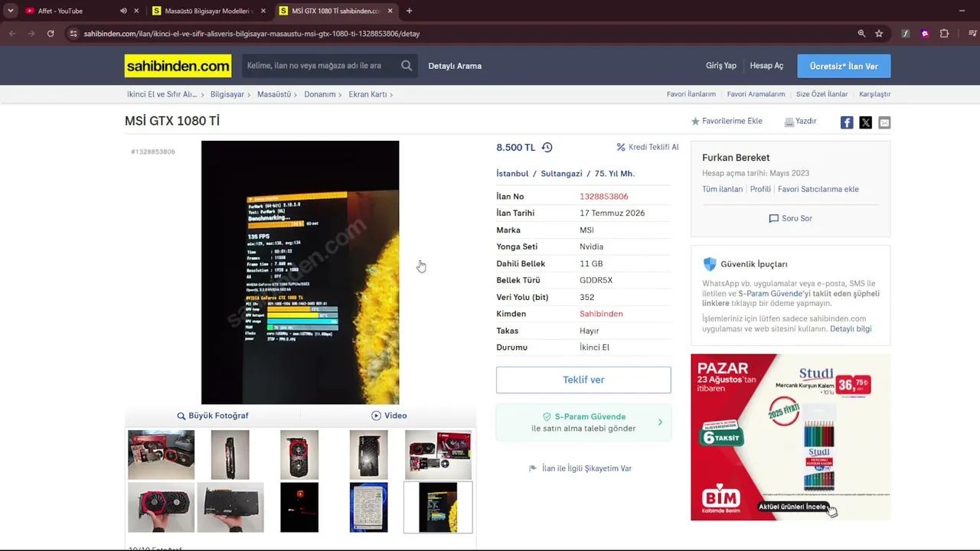Click the listing number 1328853806
Screen dimensions: 980x551
[x=604, y=197]
